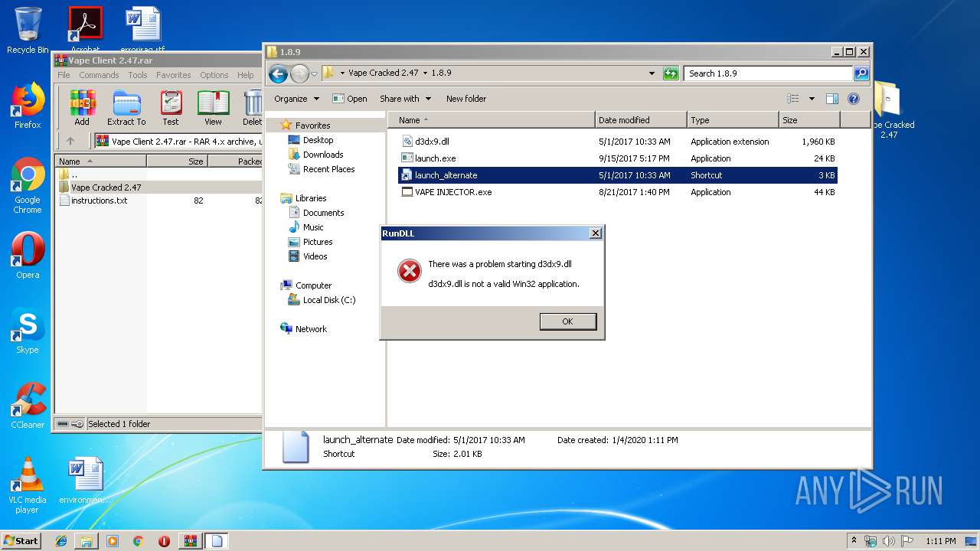Click the green Refresh button in Explorer
Image resolution: width=980 pixels, height=551 pixels.
[x=671, y=73]
